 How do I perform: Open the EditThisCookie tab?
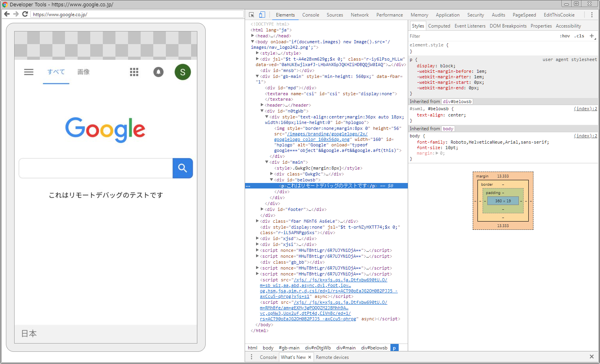click(559, 15)
